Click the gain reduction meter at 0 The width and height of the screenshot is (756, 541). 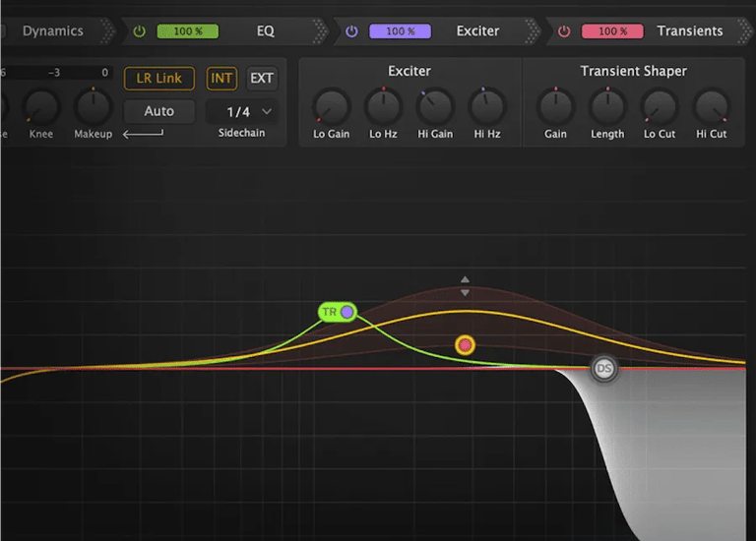click(x=104, y=73)
